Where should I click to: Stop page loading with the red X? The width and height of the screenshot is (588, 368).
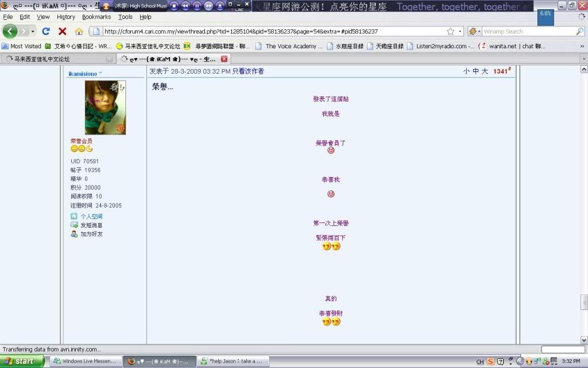(63, 31)
